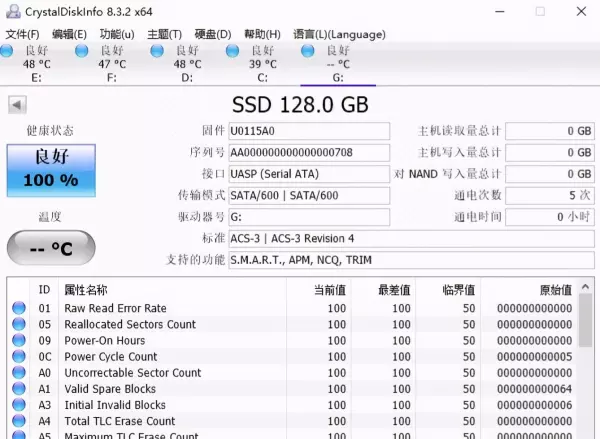Viewport: 600px width, 439px height.
Task: Click the transfer mode field SATA/600 | SATA/600
Action: click(x=309, y=196)
